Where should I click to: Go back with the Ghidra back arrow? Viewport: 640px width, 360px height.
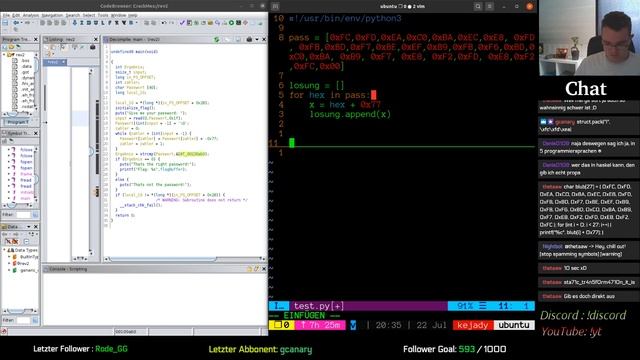tap(16, 23)
